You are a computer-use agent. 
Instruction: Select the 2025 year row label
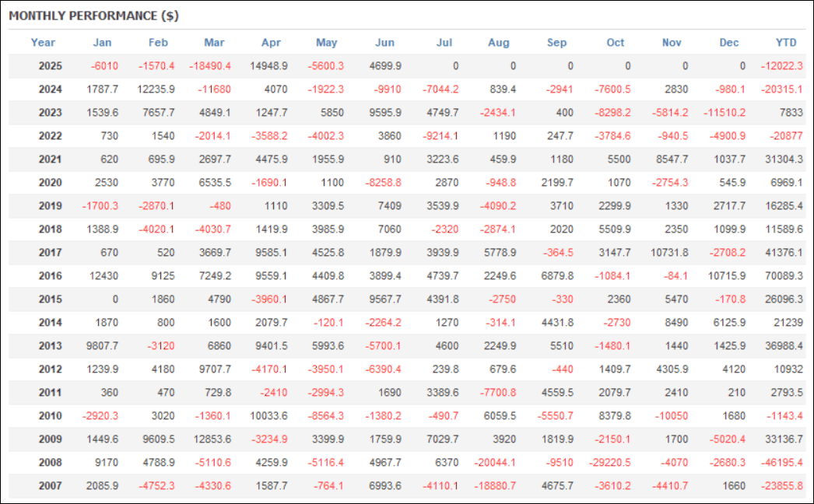point(51,66)
